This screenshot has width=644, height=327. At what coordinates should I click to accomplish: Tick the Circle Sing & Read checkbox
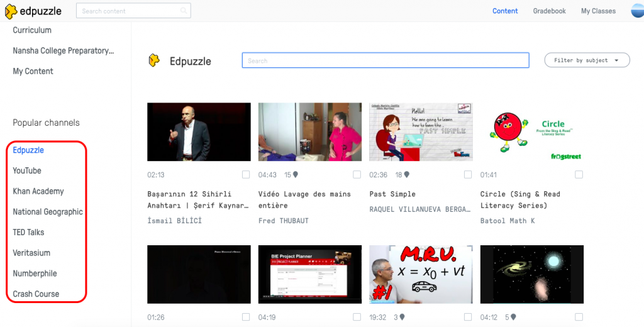(x=579, y=175)
